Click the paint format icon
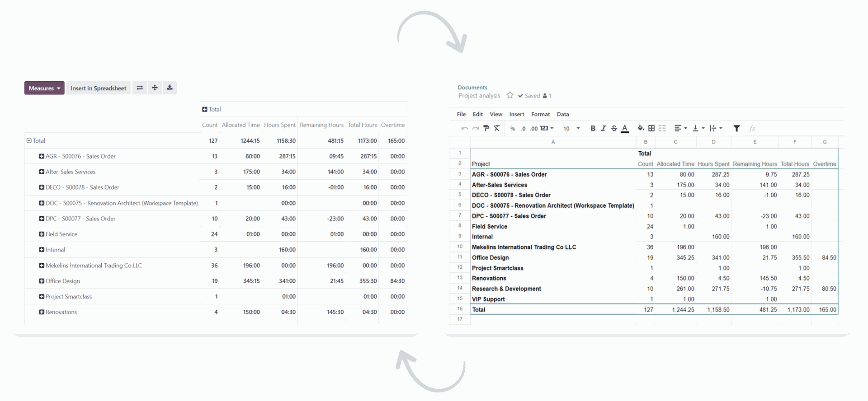The height and width of the screenshot is (401, 868). point(486,128)
